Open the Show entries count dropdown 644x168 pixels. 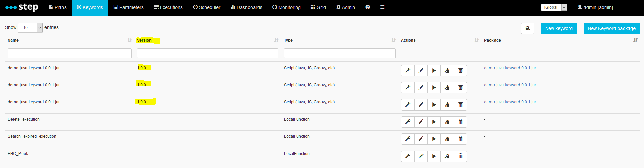click(x=30, y=28)
